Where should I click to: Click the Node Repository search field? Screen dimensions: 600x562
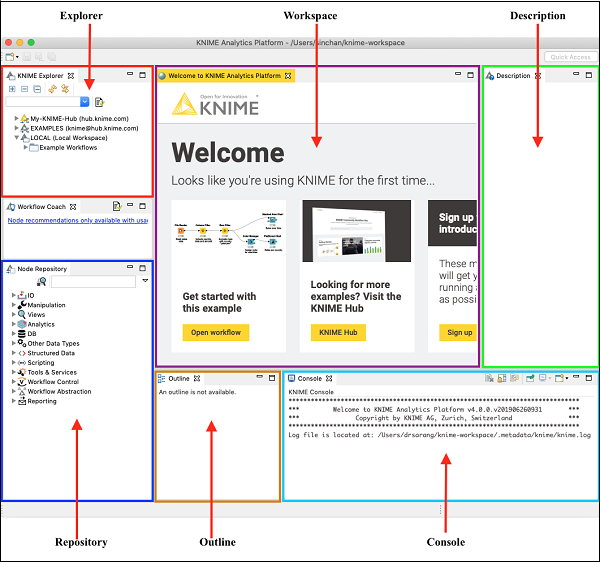click(x=92, y=282)
